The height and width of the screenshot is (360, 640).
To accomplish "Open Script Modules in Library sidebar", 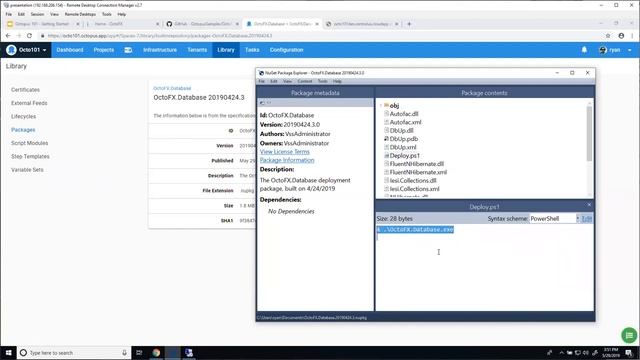I will pos(29,143).
